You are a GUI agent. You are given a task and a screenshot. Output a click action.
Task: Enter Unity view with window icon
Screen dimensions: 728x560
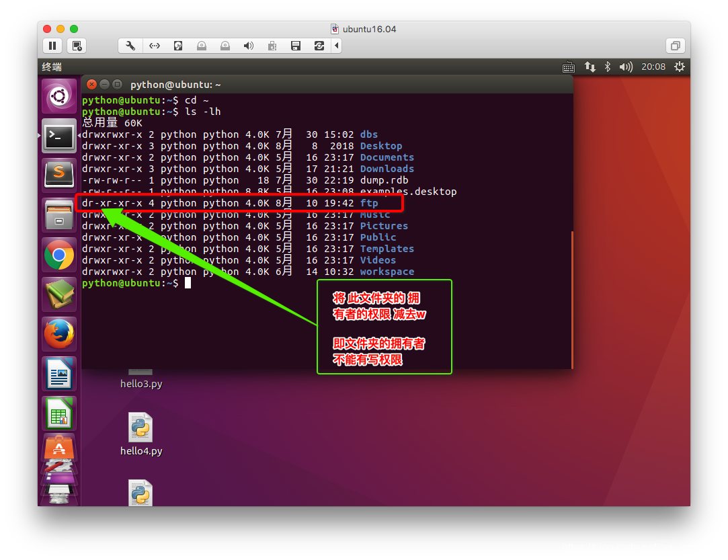click(676, 46)
